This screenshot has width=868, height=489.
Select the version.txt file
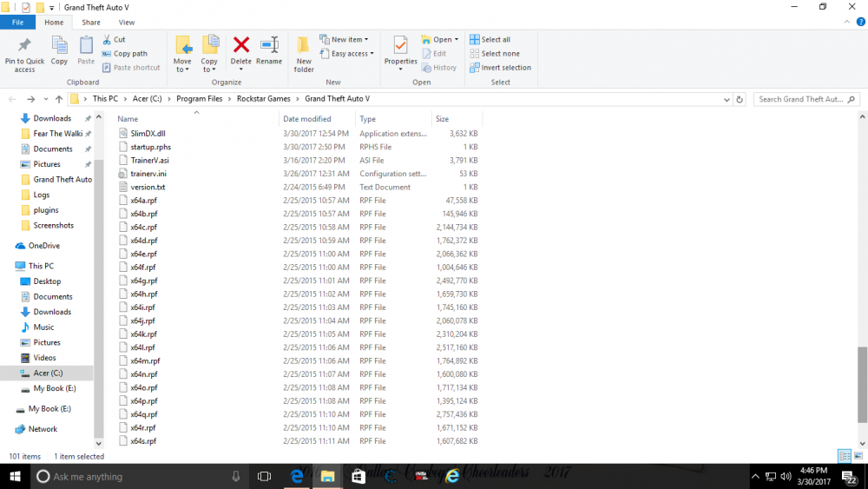148,188
